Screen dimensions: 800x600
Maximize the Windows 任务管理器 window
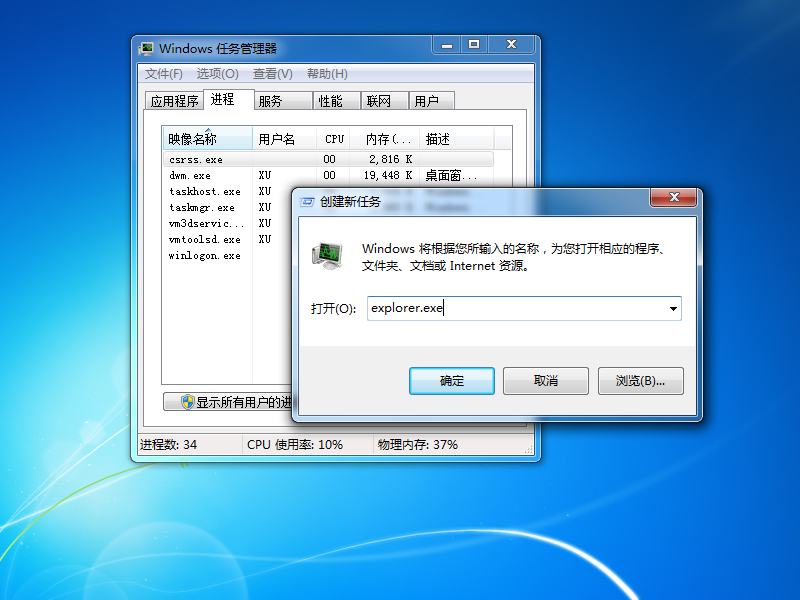click(474, 45)
